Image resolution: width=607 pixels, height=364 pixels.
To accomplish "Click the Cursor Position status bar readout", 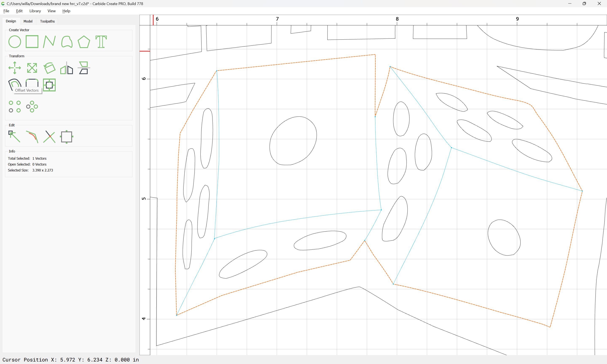I will coord(71,360).
